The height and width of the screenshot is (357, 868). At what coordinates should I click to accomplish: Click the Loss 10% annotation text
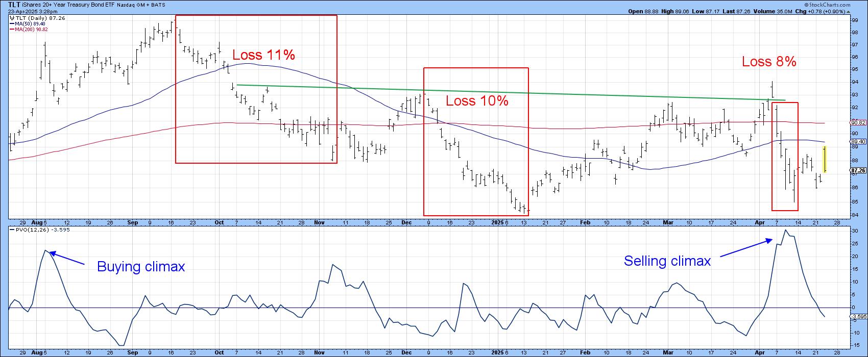[477, 100]
